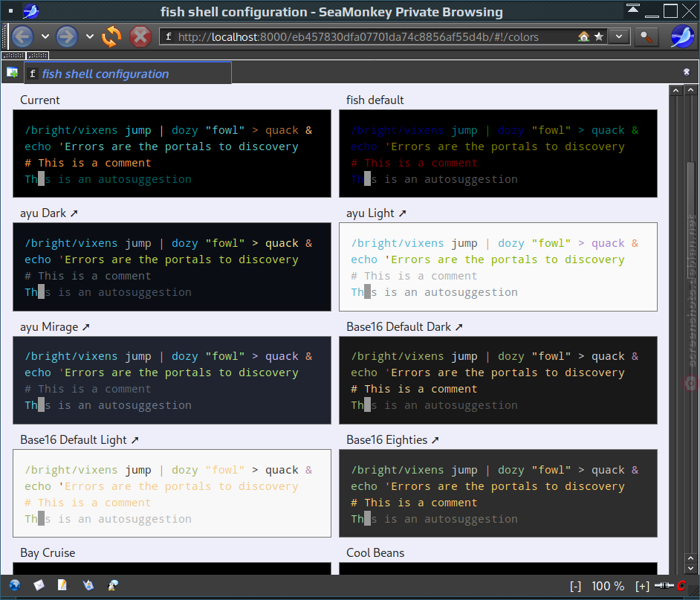This screenshot has width=700, height=600.
Task: Open the ayu Mirage external link arrow
Action: pyautogui.click(x=86, y=327)
